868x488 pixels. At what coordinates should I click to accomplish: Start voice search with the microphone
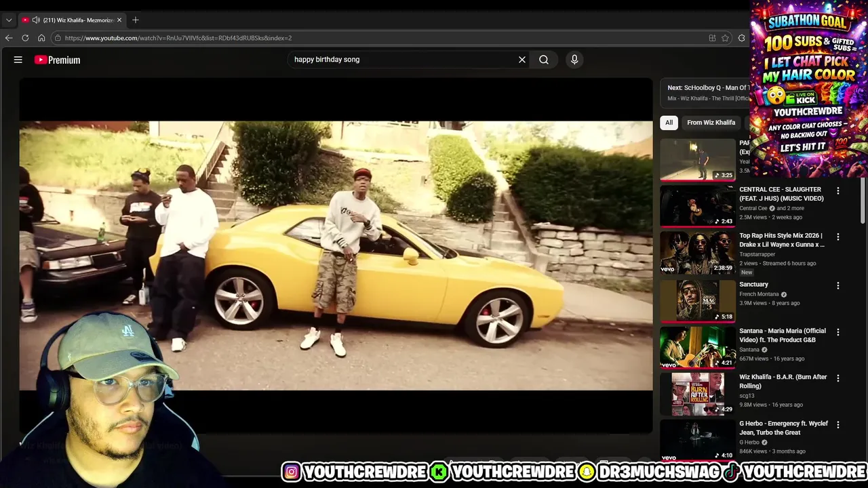(x=574, y=60)
